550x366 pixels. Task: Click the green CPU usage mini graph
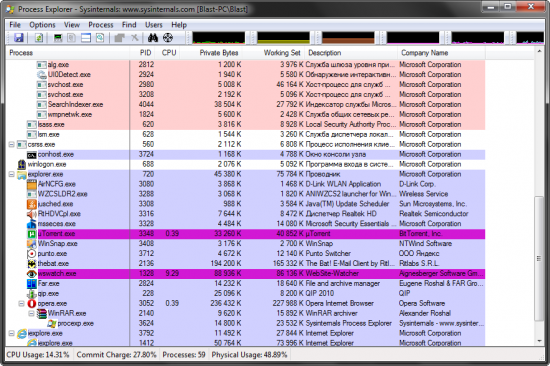[x=219, y=38]
